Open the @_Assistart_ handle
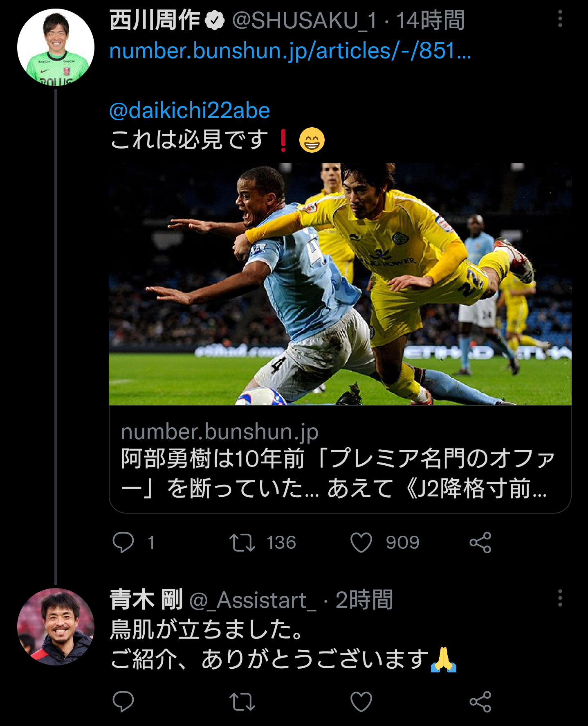 click(x=253, y=600)
